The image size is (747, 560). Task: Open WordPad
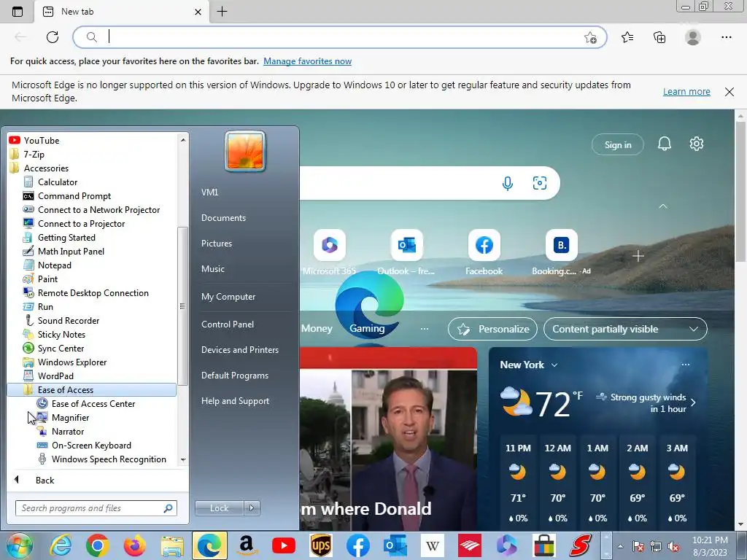[x=55, y=376]
